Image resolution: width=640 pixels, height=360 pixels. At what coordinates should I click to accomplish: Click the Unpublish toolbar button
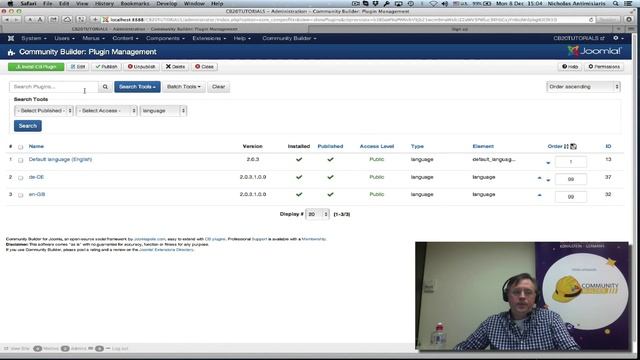coord(141,67)
